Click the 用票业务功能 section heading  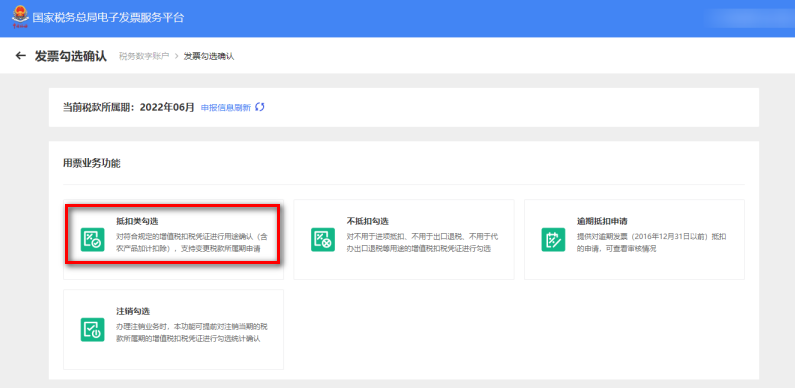point(92,163)
